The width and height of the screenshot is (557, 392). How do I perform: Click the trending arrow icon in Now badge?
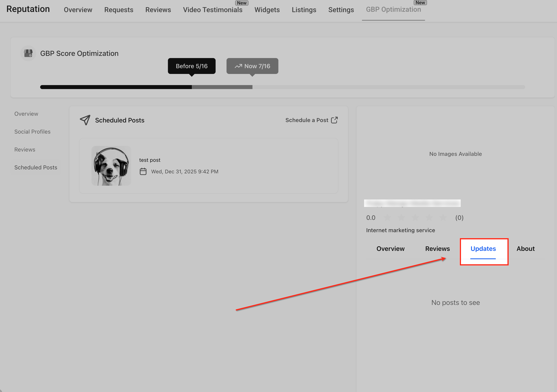pyautogui.click(x=238, y=66)
